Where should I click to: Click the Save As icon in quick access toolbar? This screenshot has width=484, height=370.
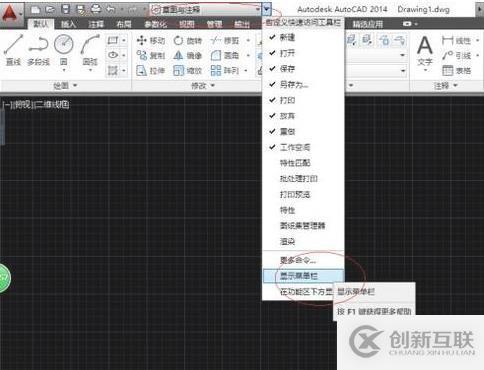point(80,10)
